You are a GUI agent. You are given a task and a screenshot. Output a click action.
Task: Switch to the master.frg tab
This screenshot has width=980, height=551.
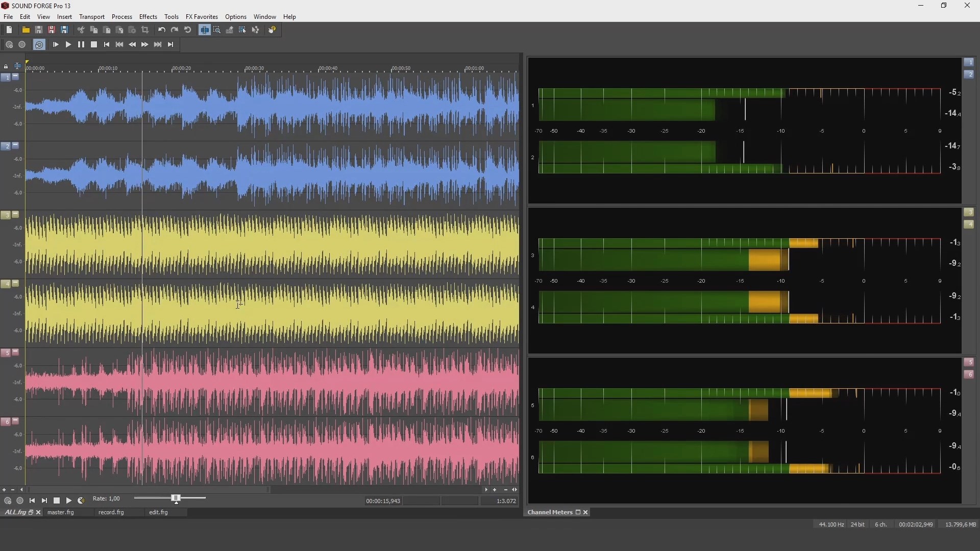coord(61,513)
